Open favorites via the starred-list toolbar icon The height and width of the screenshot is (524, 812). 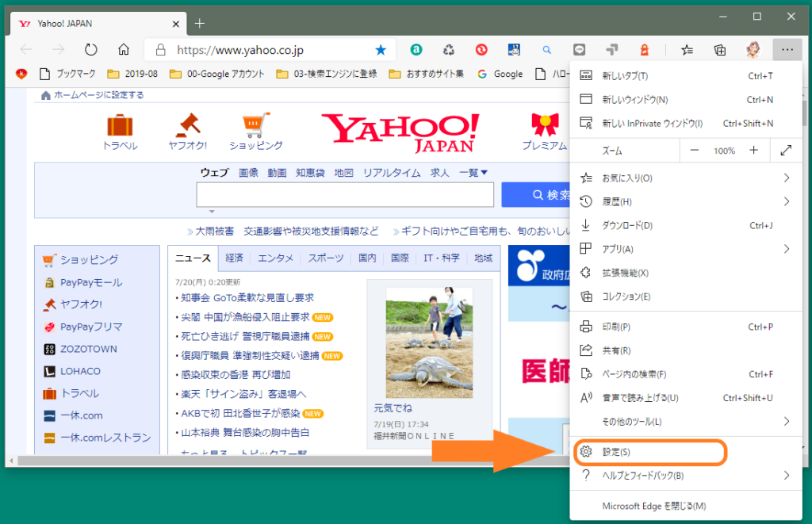point(687,49)
